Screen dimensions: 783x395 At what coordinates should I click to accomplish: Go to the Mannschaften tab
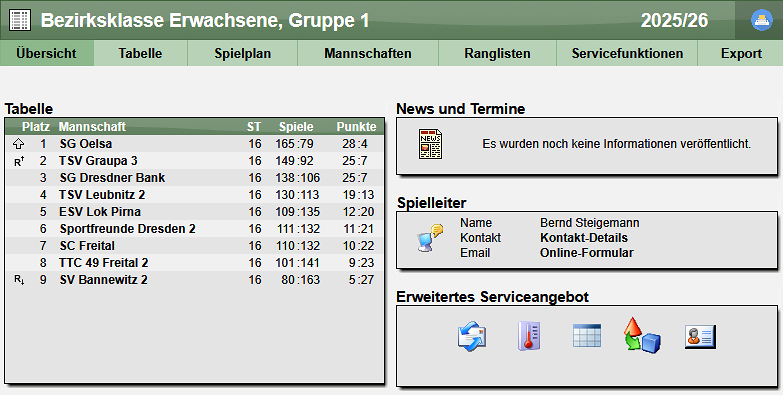[x=368, y=53]
